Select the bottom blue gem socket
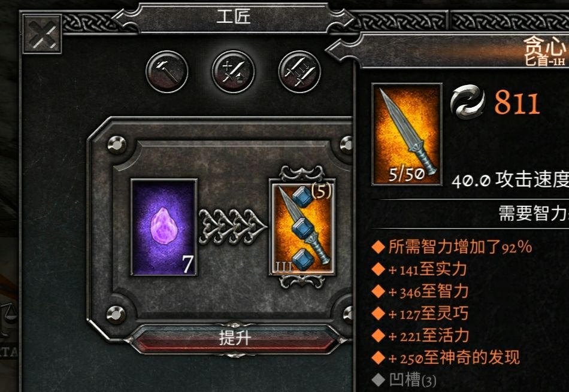This screenshot has height=392, width=569. coord(302,259)
